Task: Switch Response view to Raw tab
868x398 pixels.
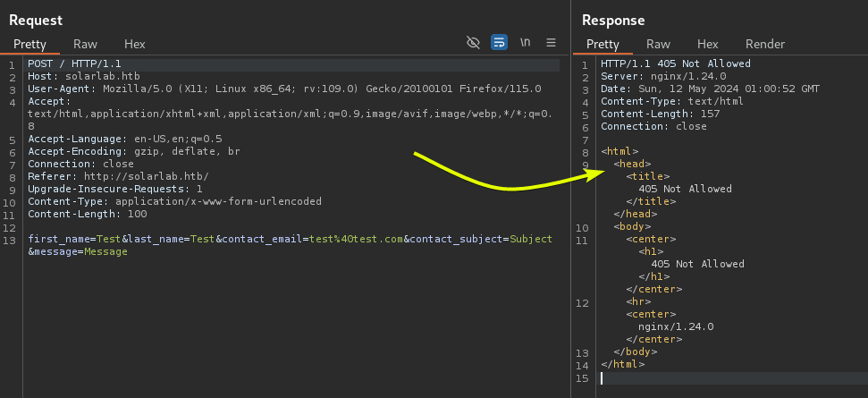Action: tap(658, 44)
